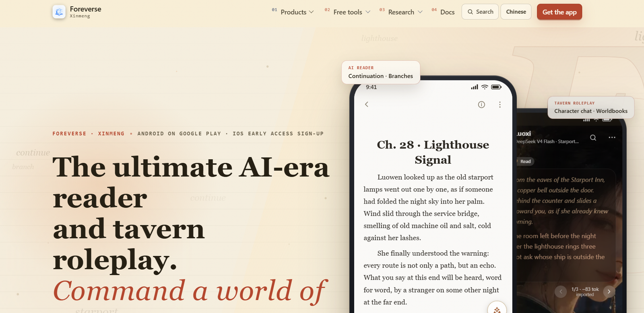Show the previous reply with the left arrow
The height and width of the screenshot is (313, 644).
[x=561, y=291]
